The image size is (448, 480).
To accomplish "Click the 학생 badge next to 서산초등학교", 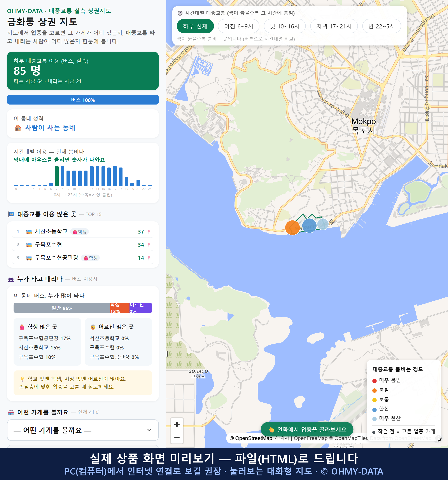I will (x=80, y=232).
